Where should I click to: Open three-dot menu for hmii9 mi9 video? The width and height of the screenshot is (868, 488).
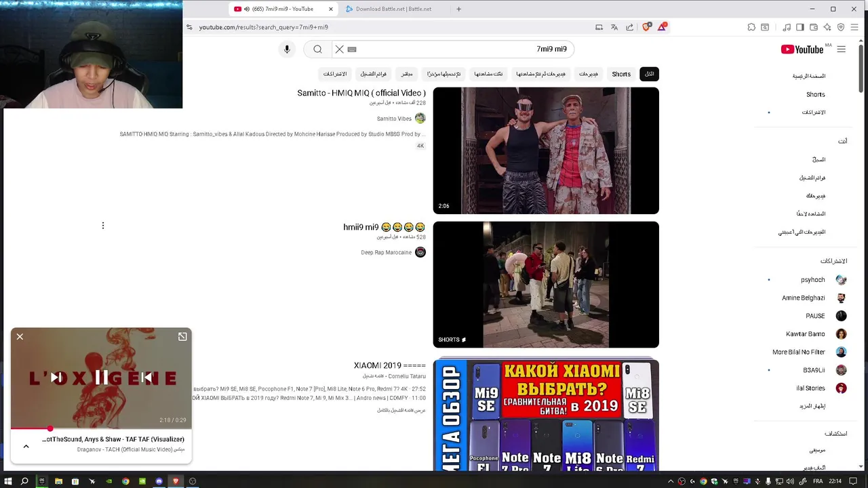pyautogui.click(x=103, y=226)
